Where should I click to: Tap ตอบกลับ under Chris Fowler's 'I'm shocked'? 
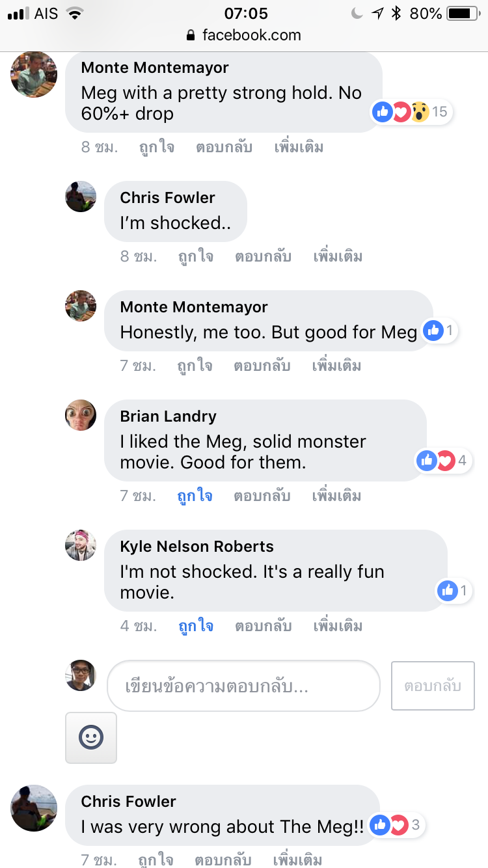coord(263,256)
